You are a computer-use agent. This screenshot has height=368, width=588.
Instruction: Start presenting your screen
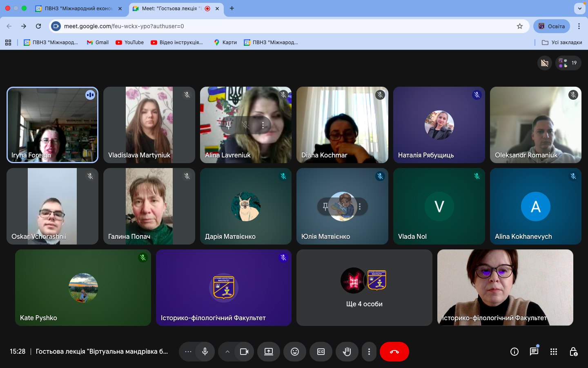[268, 352]
